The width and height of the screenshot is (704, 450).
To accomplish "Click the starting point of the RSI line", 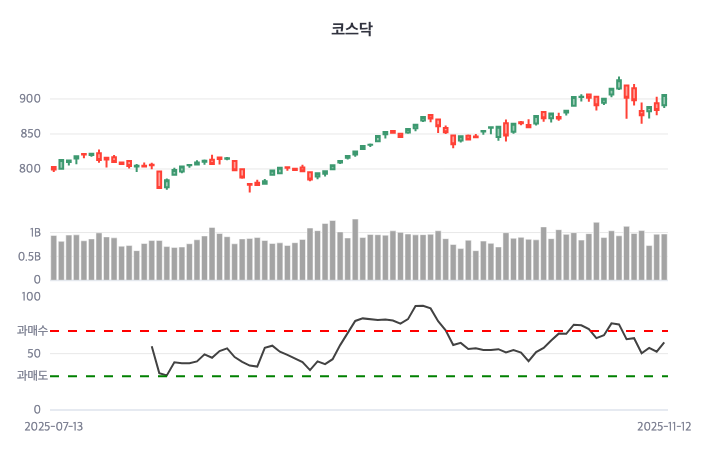I will click(152, 347).
